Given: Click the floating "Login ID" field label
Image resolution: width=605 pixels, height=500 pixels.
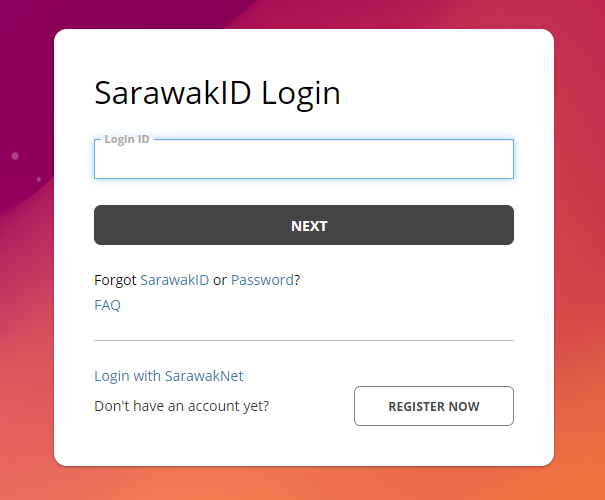Looking at the screenshot, I should pyautogui.click(x=127, y=139).
